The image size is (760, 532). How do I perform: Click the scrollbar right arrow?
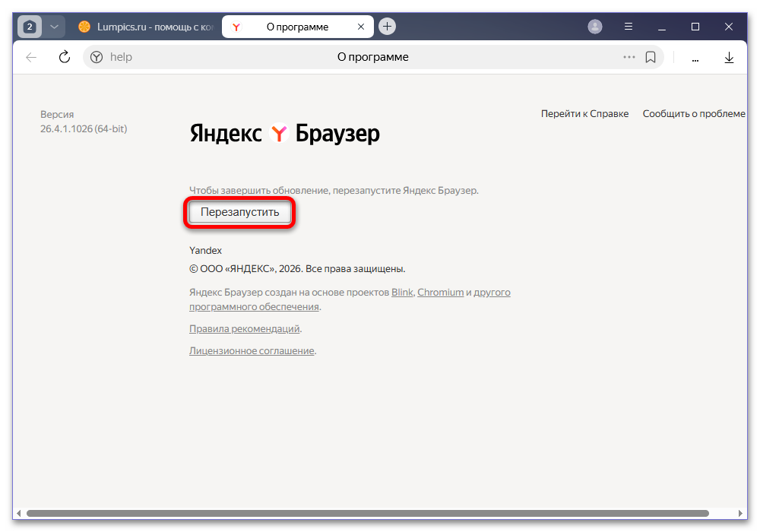[740, 513]
